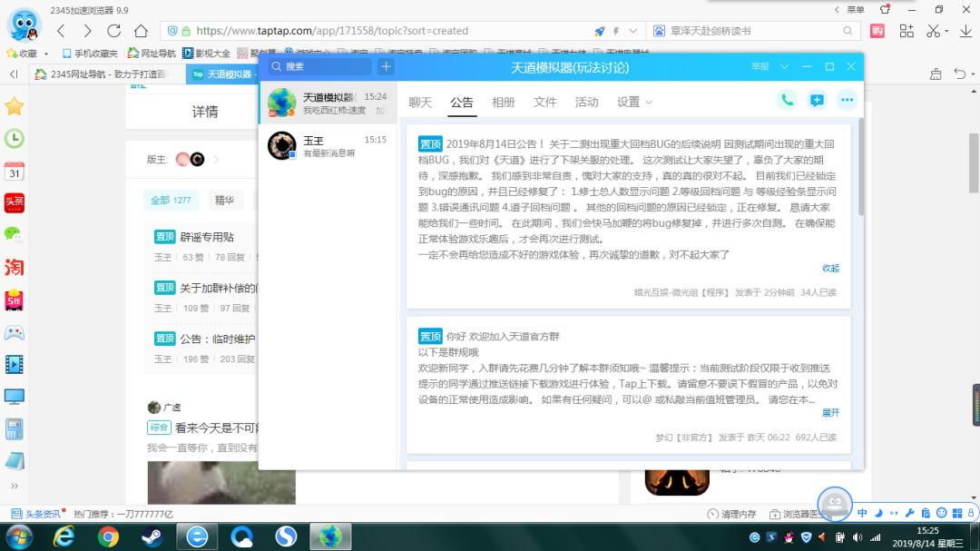Open the three-dots more options icon

[847, 100]
